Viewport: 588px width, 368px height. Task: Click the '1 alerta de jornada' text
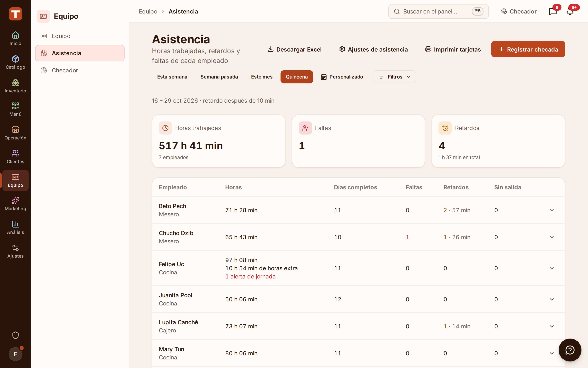coord(250,276)
